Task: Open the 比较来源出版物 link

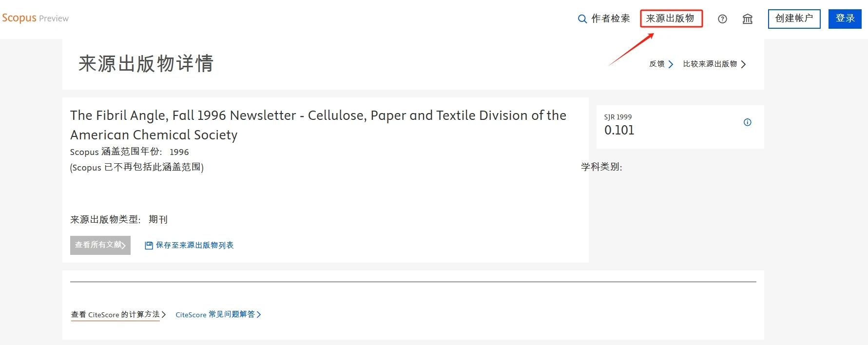Action: 710,64
